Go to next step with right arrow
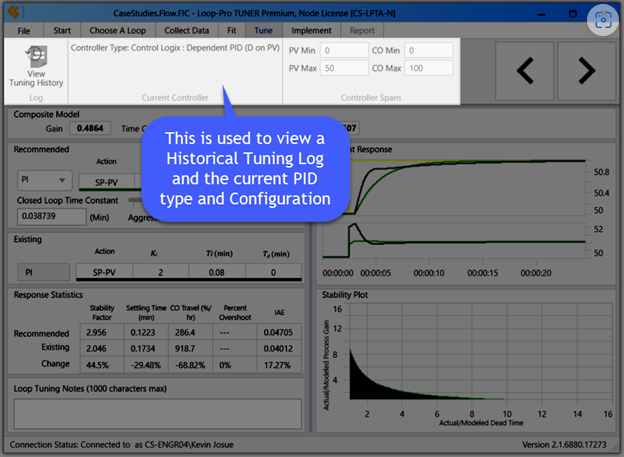 (587, 71)
